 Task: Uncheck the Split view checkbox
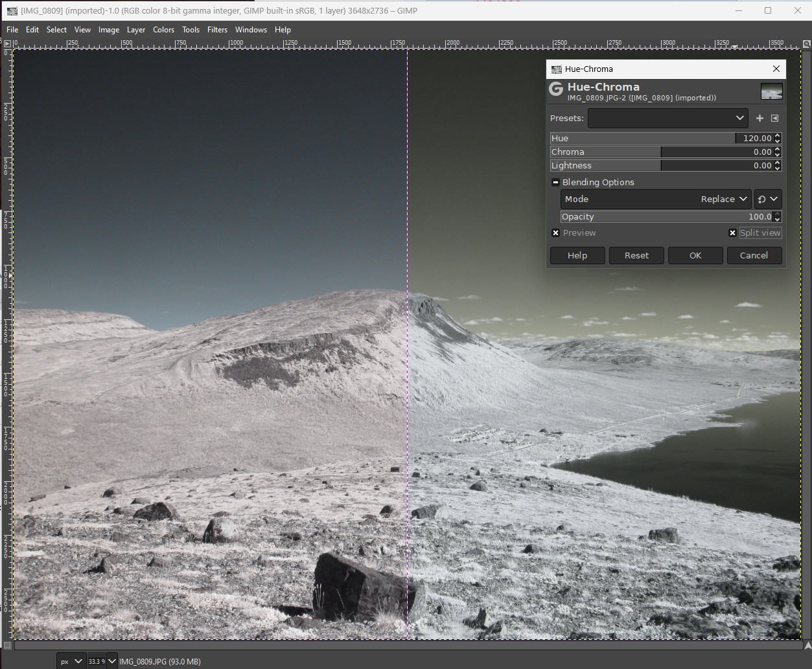click(x=732, y=233)
